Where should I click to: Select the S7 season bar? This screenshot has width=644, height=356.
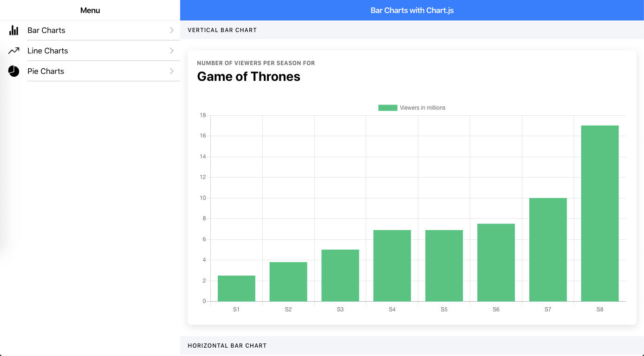(548, 250)
